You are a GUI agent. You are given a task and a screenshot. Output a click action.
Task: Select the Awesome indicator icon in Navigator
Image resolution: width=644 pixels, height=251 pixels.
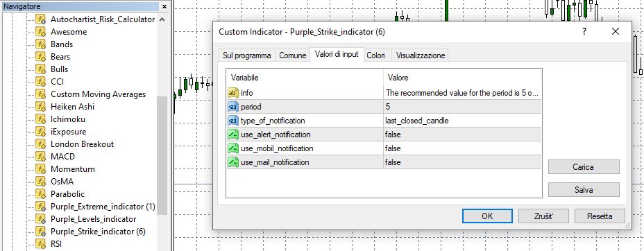[x=40, y=32]
